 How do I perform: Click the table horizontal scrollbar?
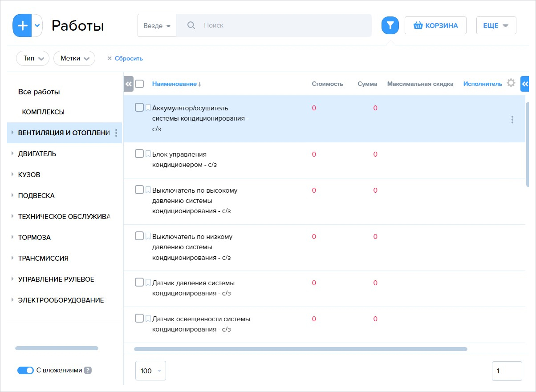300,349
